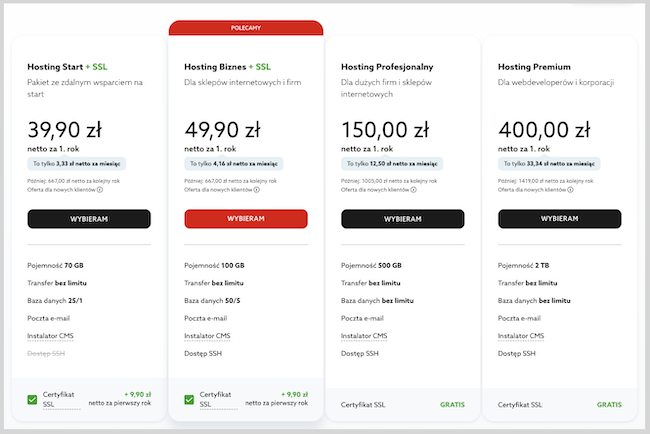This screenshot has height=434, width=650.
Task: Toggle SSL certificate checkbox in Hosting Biznes
Action: 189,400
